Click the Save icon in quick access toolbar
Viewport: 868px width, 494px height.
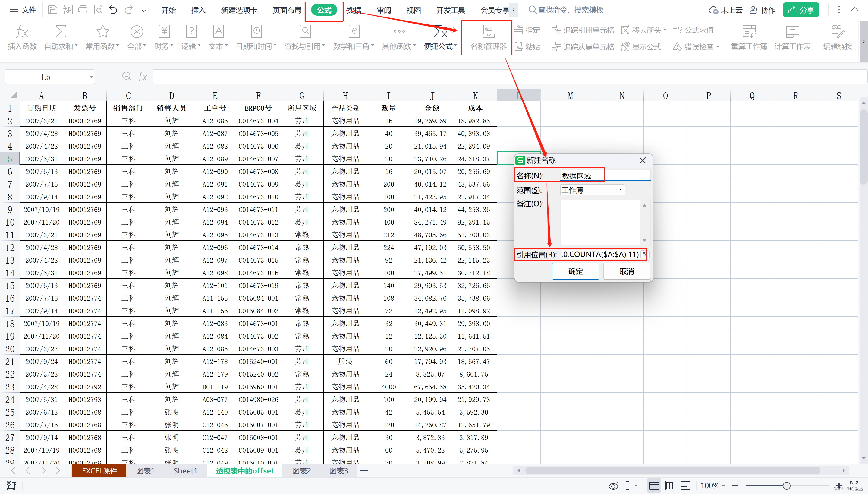52,10
